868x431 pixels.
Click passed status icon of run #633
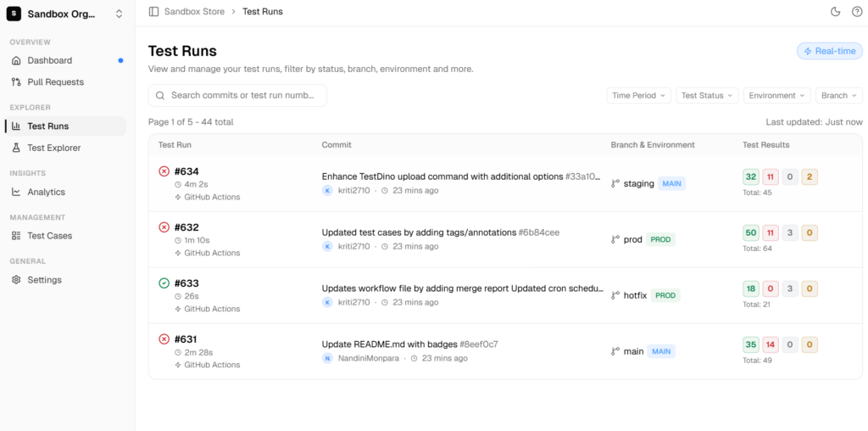[x=164, y=283]
